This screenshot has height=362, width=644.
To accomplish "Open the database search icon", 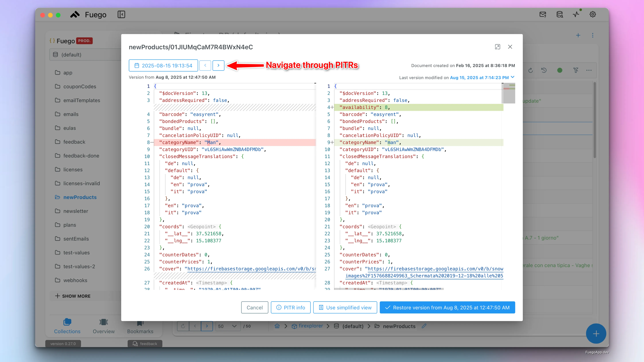I will point(560,14).
